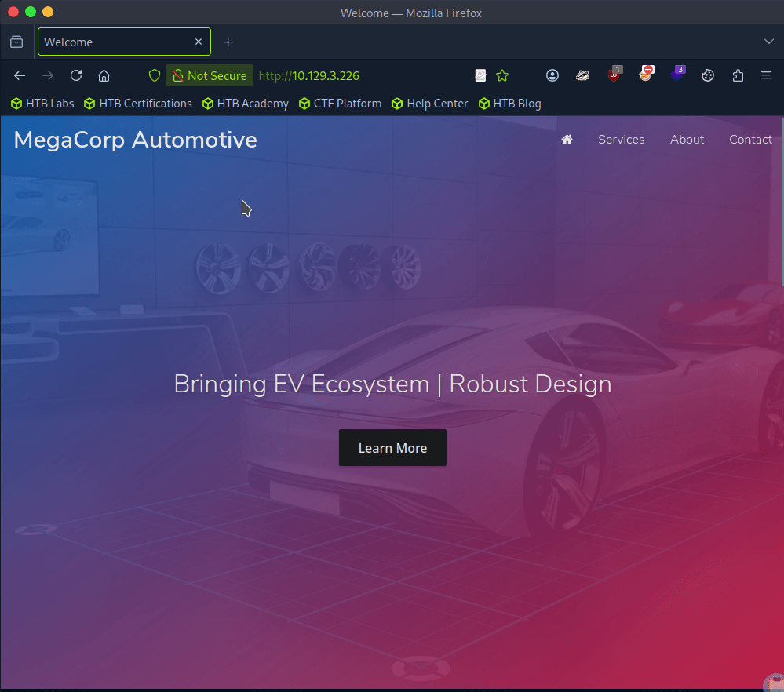Viewport: 784px width, 692px height.
Task: Click the tracking protection shield icon
Action: pos(155,75)
